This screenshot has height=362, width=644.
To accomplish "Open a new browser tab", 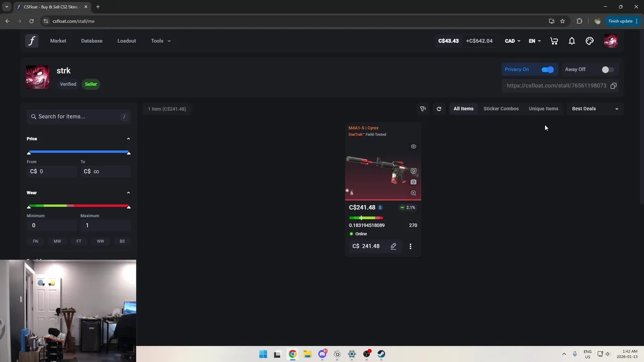I will point(98,7).
